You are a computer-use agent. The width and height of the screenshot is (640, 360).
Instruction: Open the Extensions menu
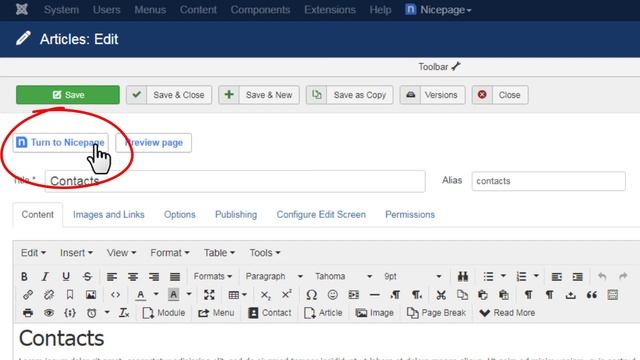coord(330,10)
